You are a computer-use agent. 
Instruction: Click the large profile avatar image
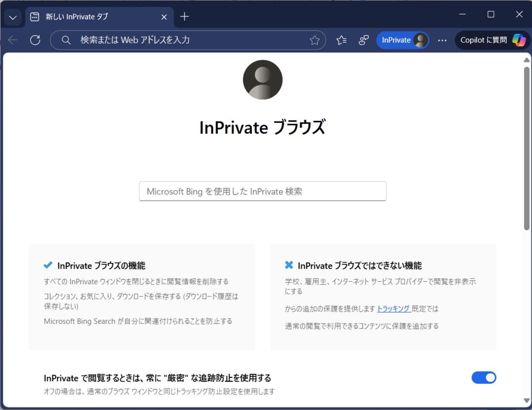[x=263, y=80]
